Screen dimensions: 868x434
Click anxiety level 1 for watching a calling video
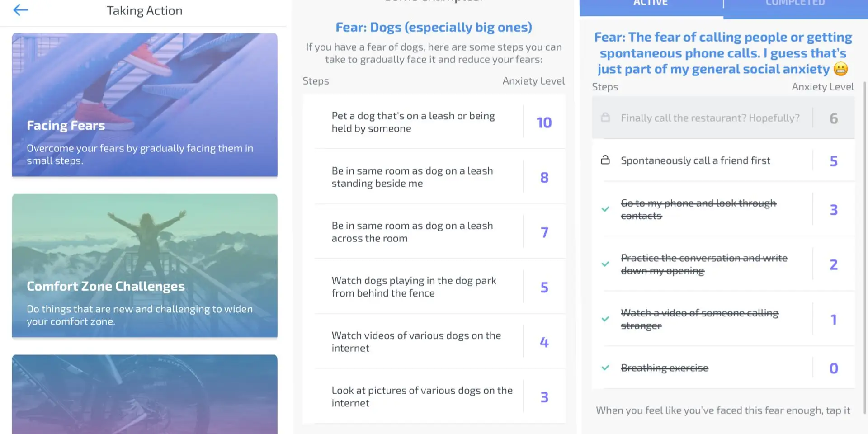[834, 320]
